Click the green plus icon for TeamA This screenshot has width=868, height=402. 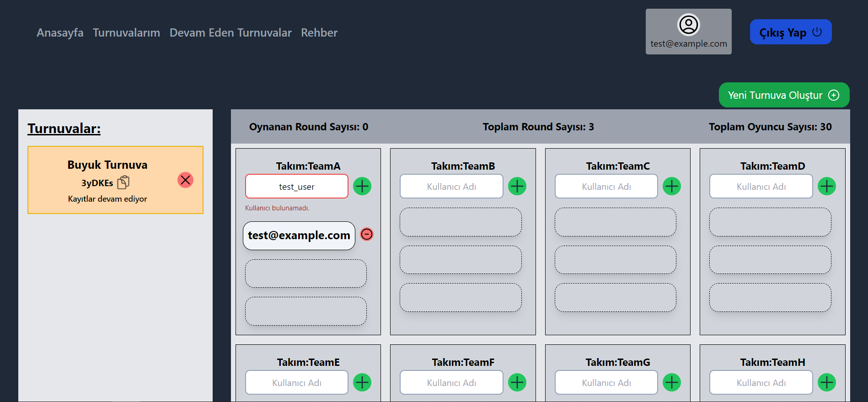(x=362, y=186)
